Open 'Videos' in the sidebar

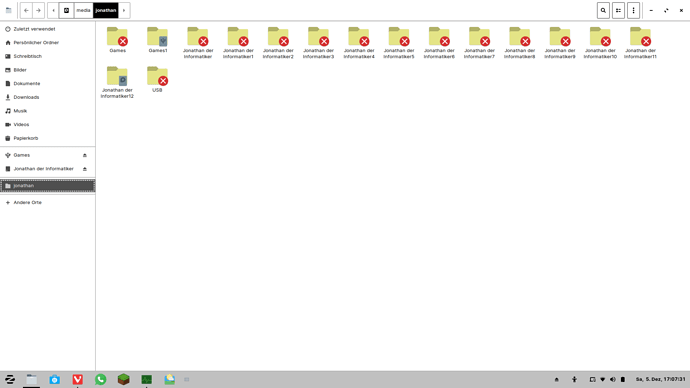coord(48,124)
